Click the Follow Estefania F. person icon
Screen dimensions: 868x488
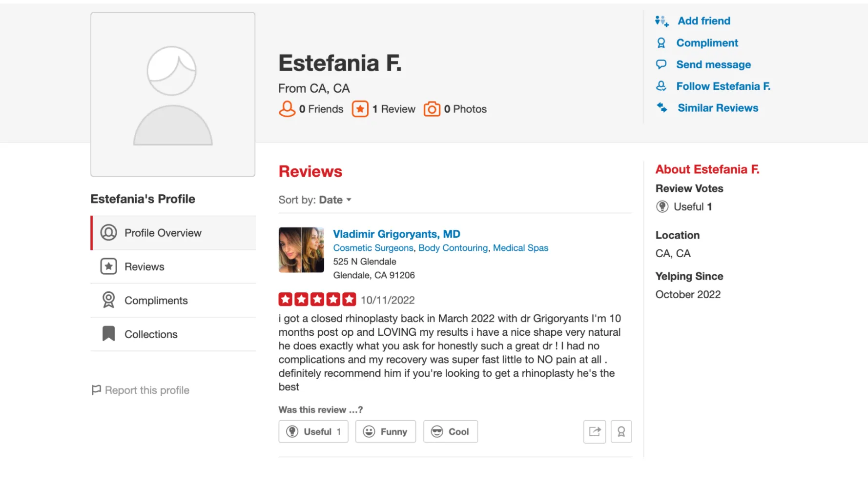click(661, 86)
